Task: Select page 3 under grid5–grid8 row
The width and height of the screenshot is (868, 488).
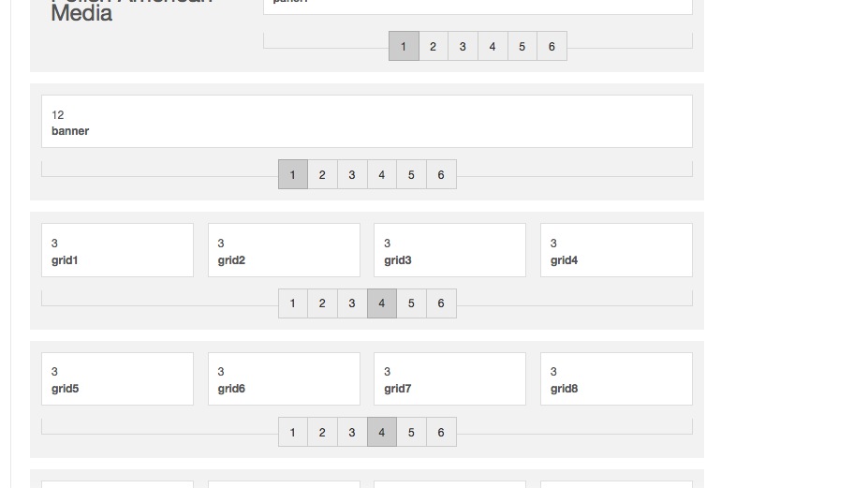Action: pos(352,432)
